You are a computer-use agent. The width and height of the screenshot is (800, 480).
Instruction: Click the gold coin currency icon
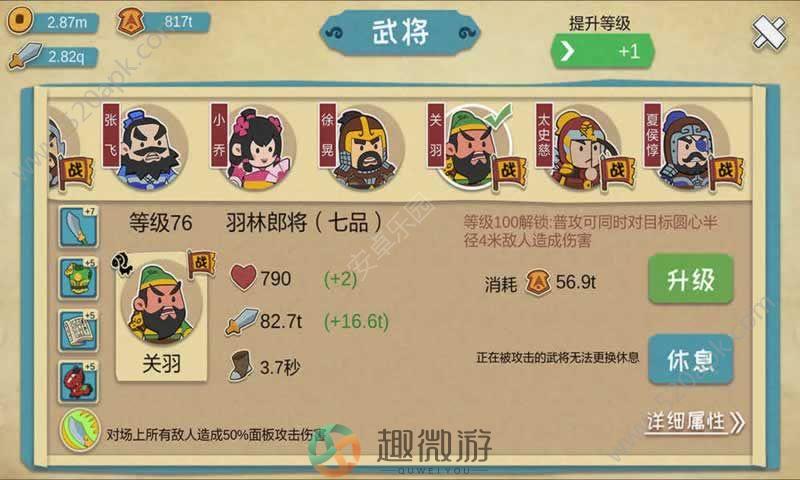tap(19, 20)
